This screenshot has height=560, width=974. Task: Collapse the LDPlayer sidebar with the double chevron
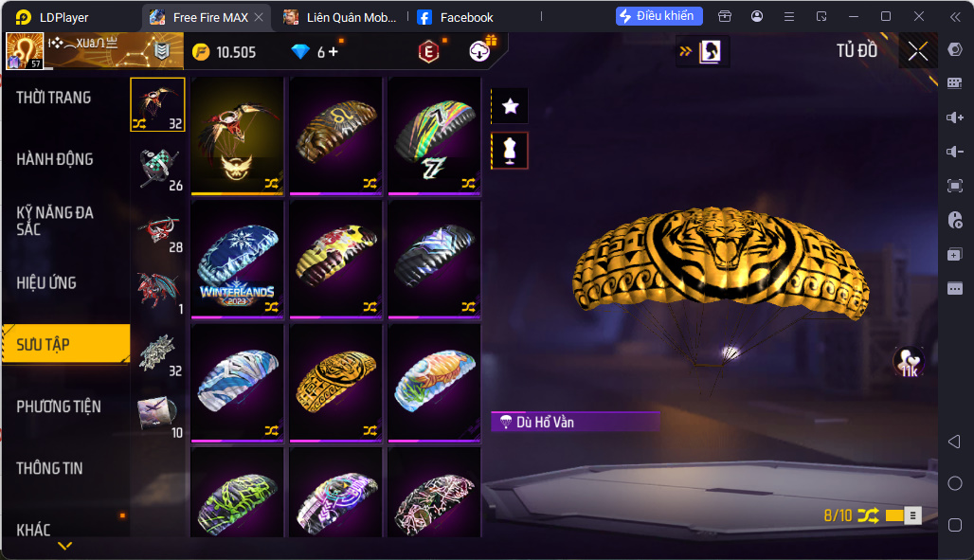955,17
